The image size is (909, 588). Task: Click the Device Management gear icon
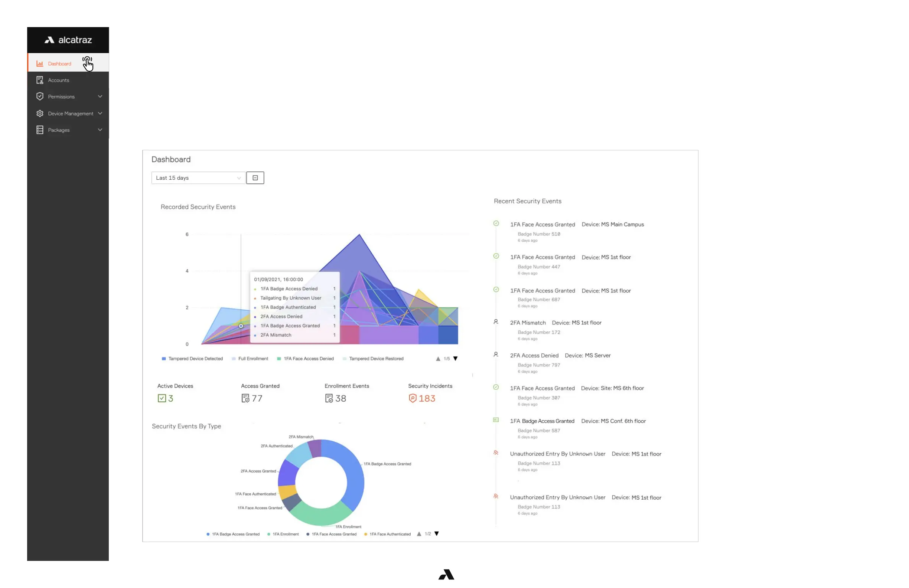[40, 113]
